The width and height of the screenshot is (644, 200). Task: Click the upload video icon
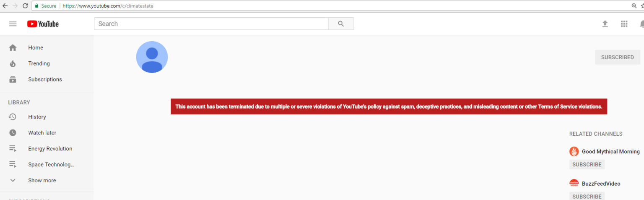pos(605,24)
